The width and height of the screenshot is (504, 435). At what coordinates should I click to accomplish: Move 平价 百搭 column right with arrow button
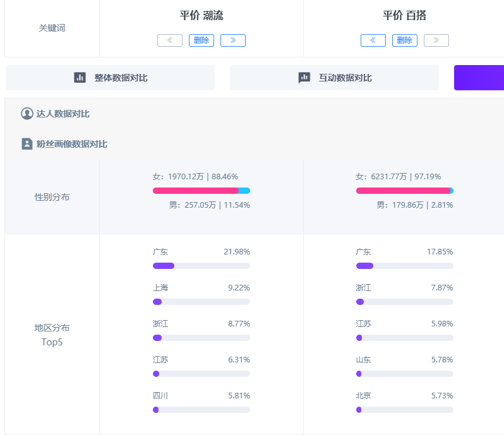coord(436,40)
